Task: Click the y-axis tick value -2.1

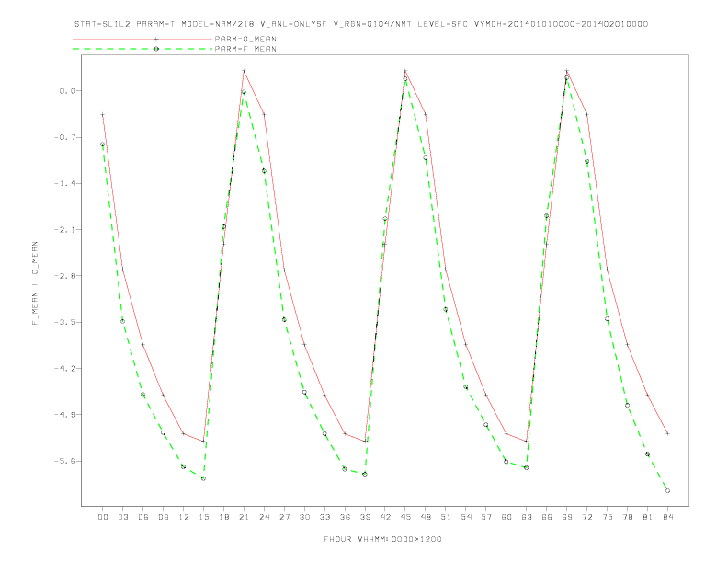Action: click(65, 230)
